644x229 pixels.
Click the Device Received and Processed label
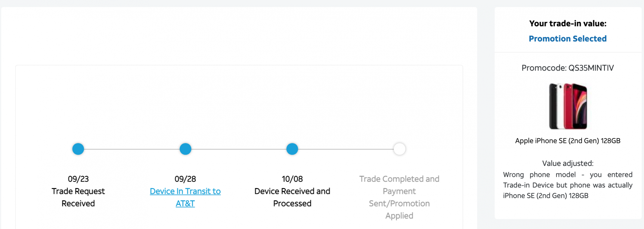[292, 197]
